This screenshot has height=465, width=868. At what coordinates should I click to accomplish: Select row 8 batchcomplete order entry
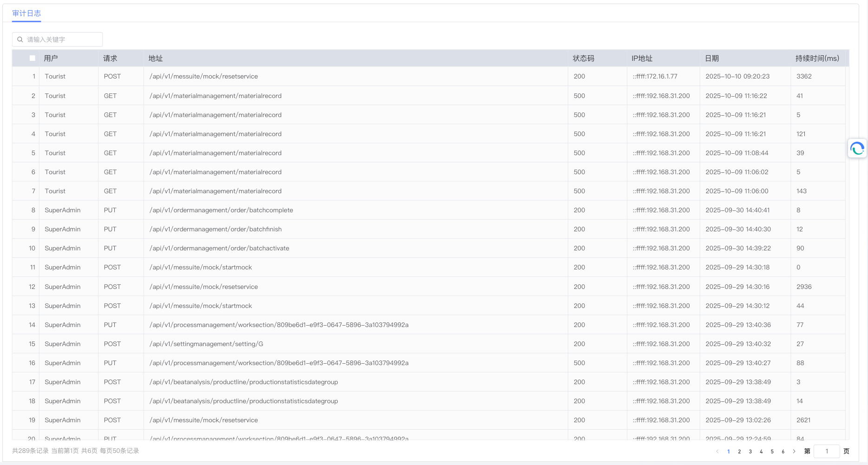221,210
